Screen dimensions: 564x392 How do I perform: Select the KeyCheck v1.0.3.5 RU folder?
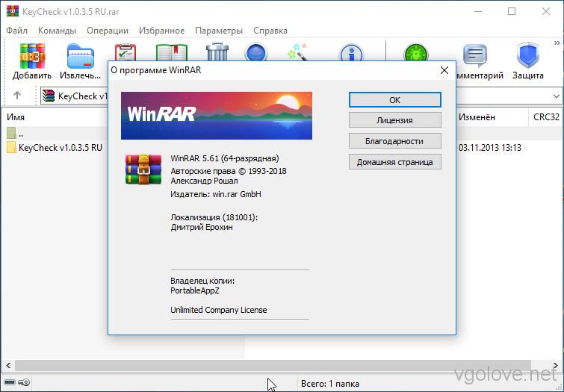click(54, 147)
